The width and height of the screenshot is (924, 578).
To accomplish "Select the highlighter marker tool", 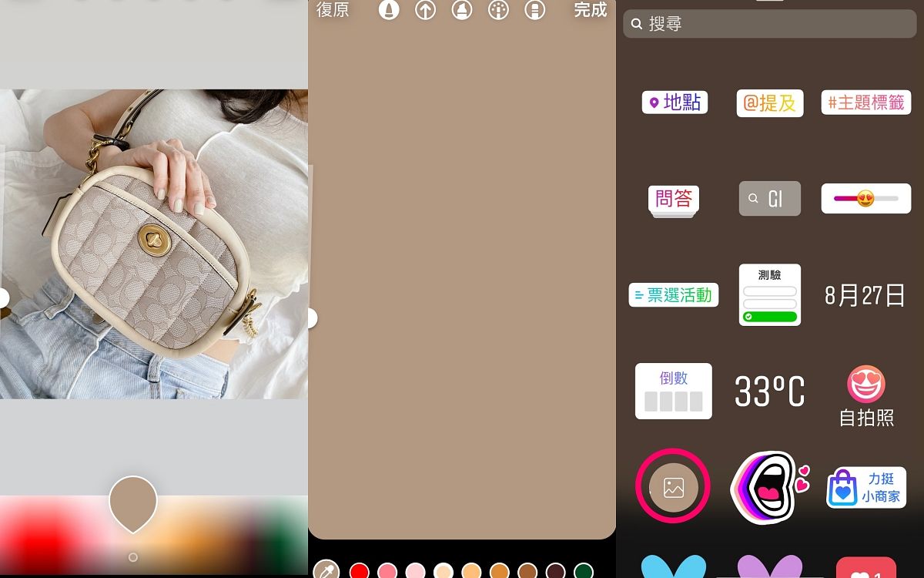I will click(462, 10).
